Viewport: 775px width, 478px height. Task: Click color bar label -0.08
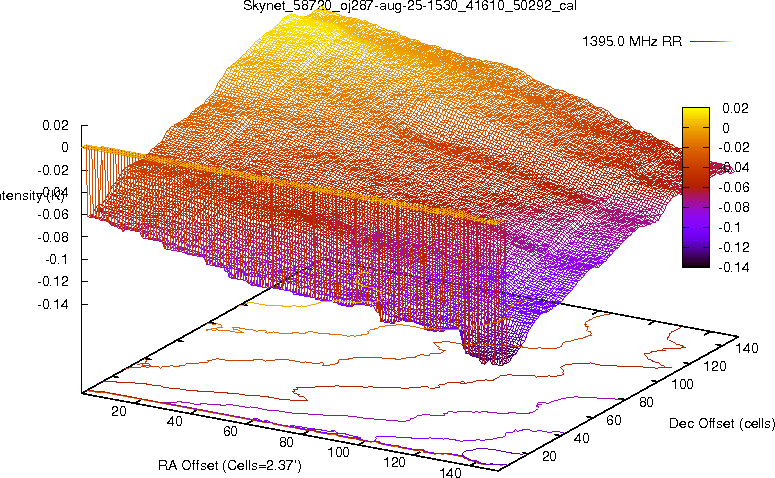click(x=733, y=207)
